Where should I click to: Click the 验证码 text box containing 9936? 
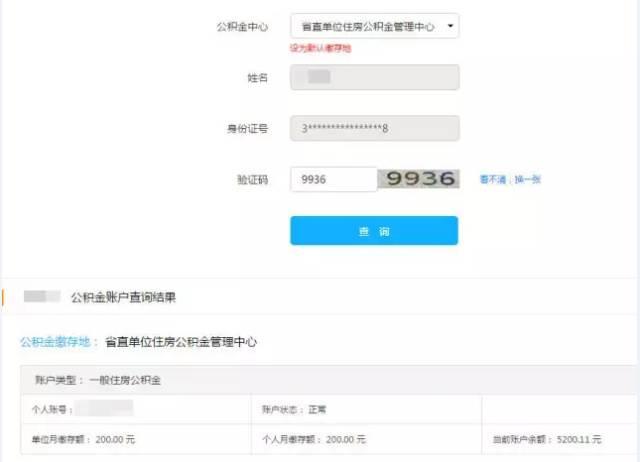pos(333,179)
